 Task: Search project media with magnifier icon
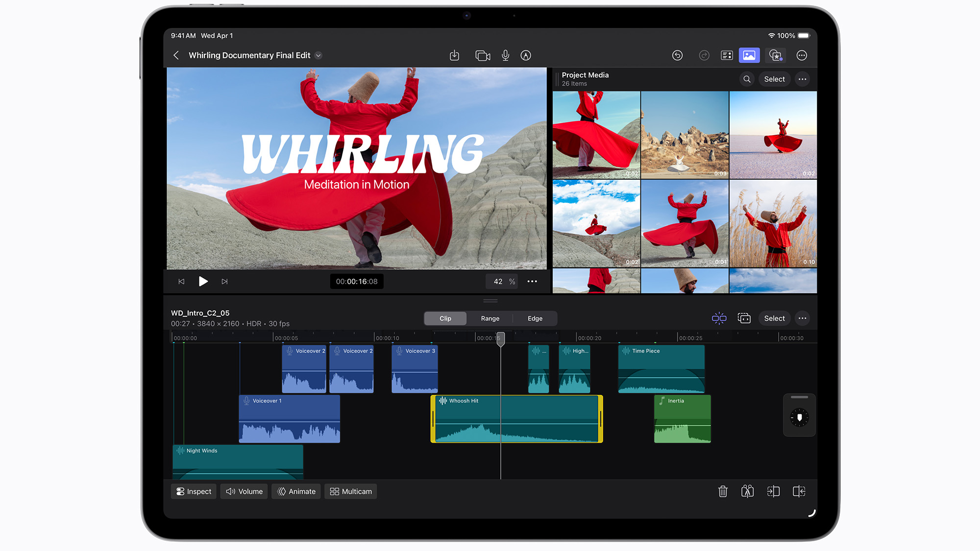(x=747, y=79)
